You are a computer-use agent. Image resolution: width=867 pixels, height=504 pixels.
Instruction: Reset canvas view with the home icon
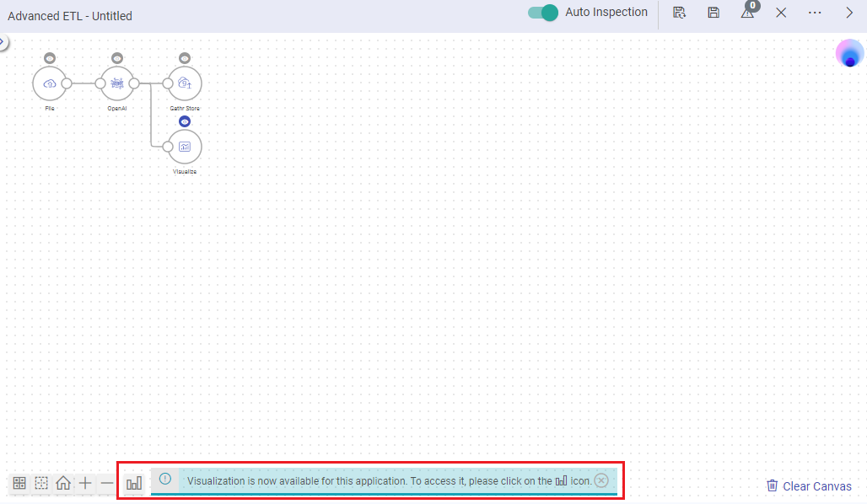point(63,483)
